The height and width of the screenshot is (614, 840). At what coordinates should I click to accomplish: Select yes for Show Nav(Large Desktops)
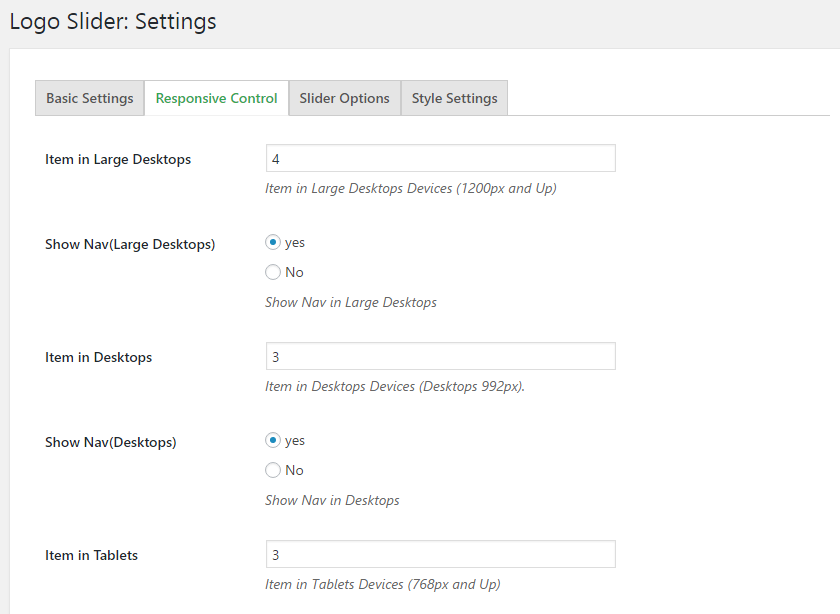coord(273,242)
